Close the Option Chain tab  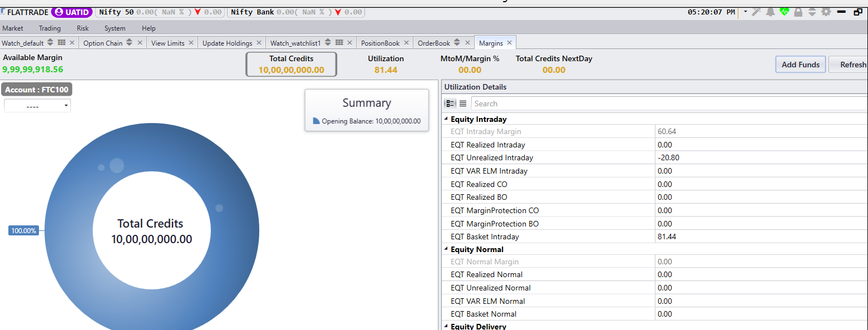click(x=140, y=42)
